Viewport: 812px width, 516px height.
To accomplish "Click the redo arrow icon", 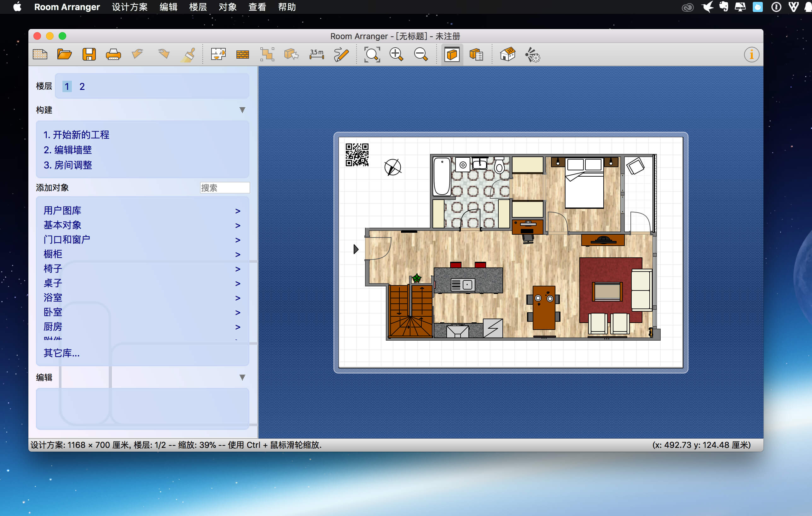I will click(x=164, y=54).
